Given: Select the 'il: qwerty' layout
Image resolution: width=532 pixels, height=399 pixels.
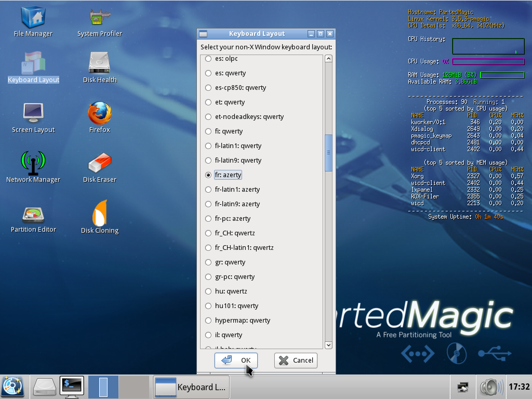Looking at the screenshot, I should pos(223,335).
